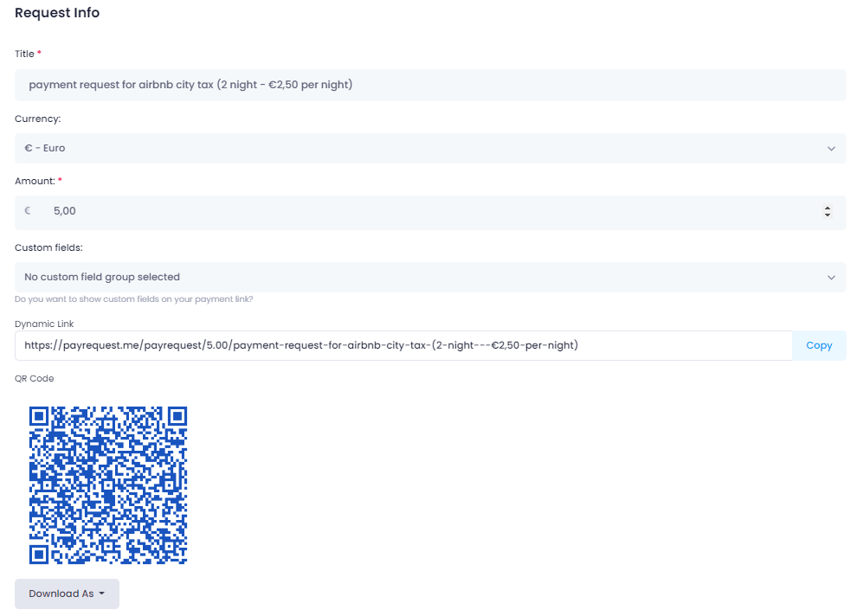857x616 pixels.
Task: Click the Custom fields label
Action: click(x=48, y=247)
